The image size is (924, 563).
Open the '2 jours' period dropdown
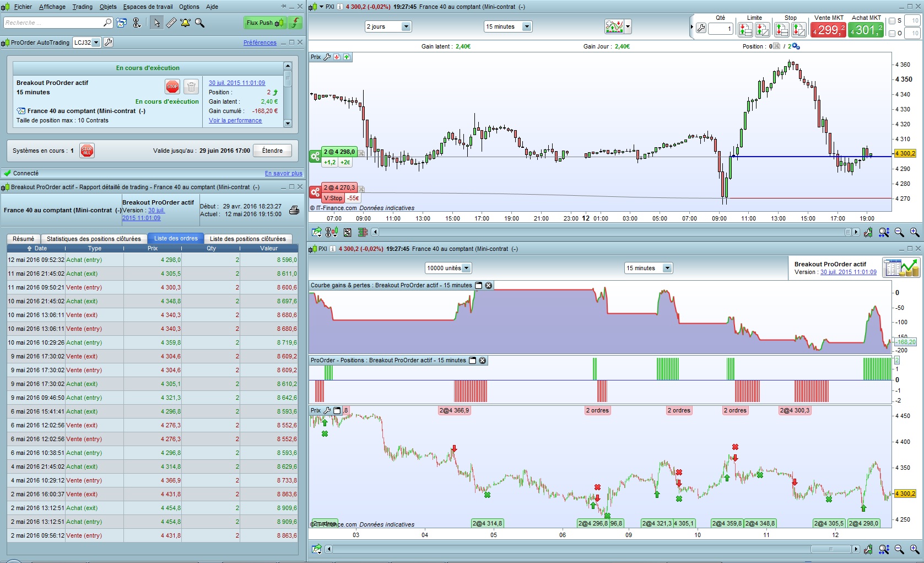tap(388, 26)
